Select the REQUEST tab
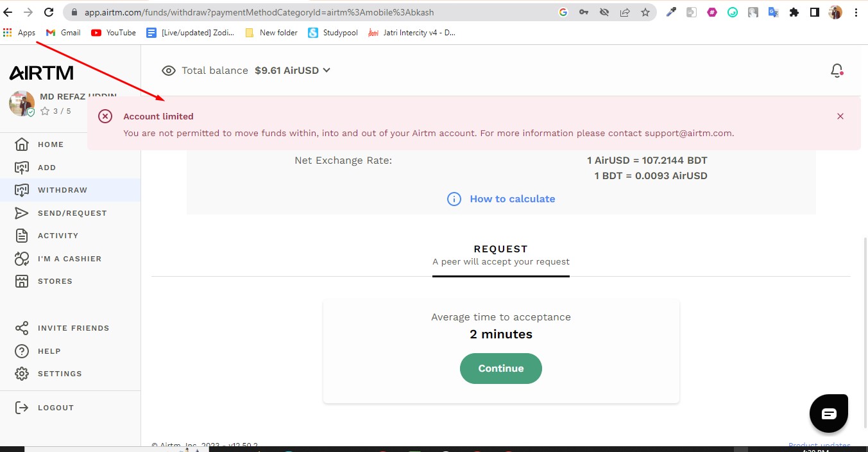 [x=501, y=255]
